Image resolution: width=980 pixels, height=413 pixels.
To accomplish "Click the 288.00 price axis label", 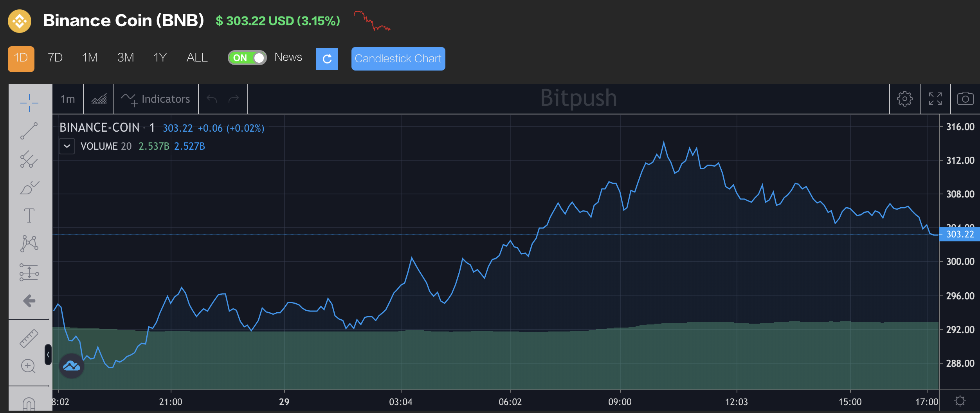I will (960, 363).
